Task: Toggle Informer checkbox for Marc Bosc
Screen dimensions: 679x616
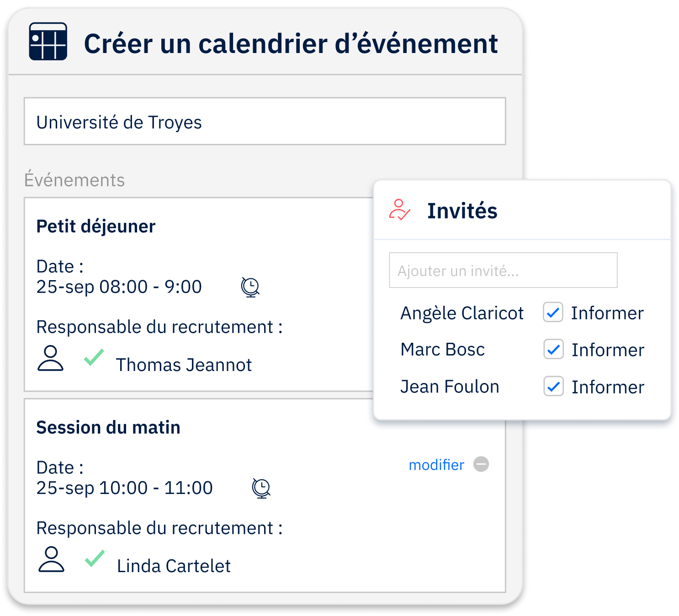Action: (x=553, y=350)
